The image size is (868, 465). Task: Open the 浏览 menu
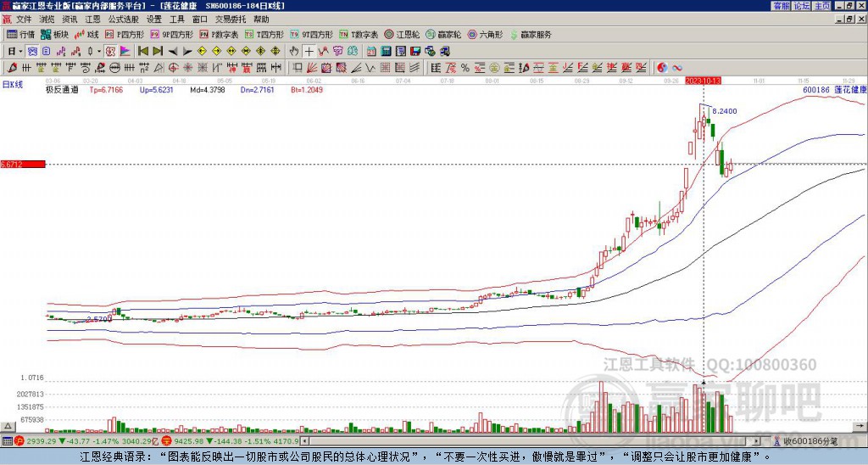47,20
